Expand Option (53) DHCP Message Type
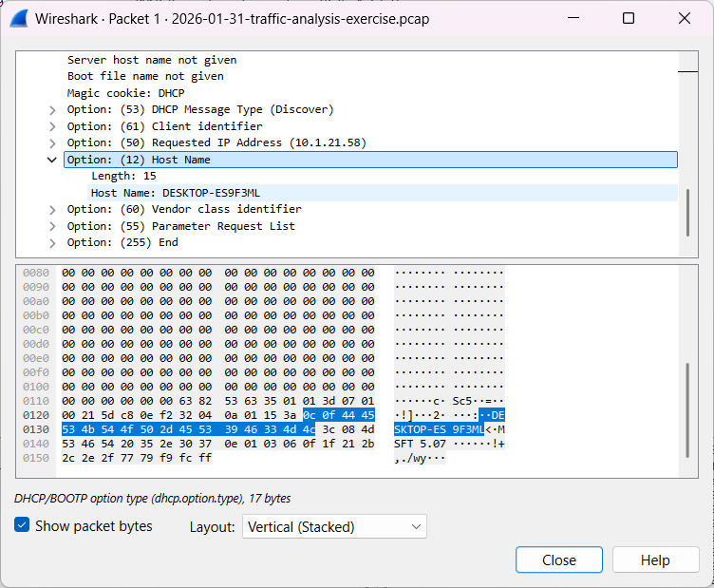 tap(52, 110)
